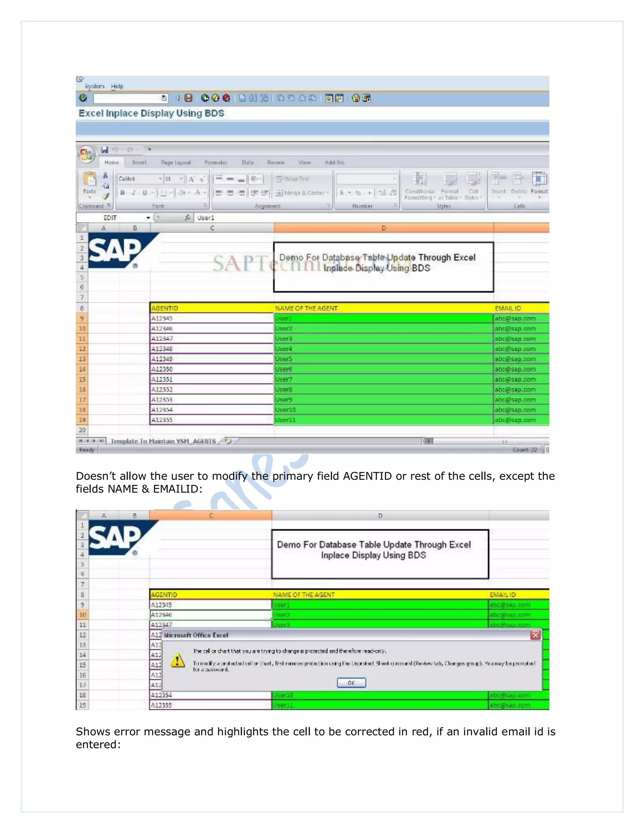Click the SAP Create New Session icon

point(329,98)
